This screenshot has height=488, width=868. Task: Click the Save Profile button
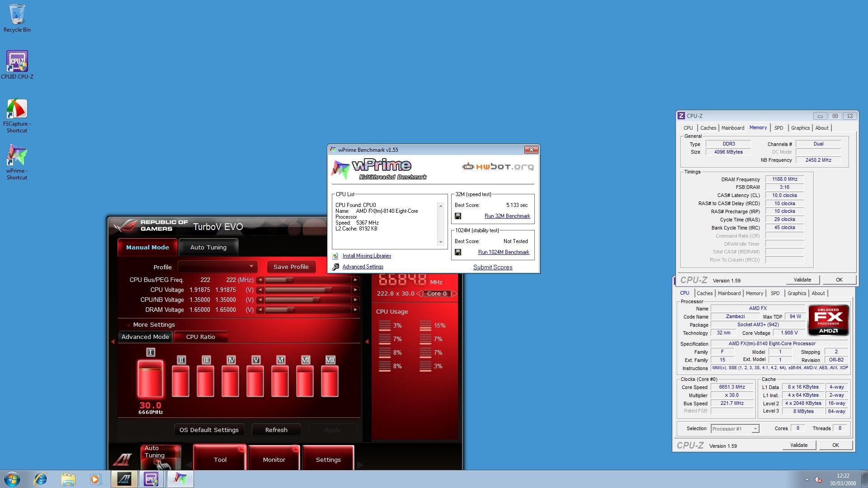click(x=291, y=267)
